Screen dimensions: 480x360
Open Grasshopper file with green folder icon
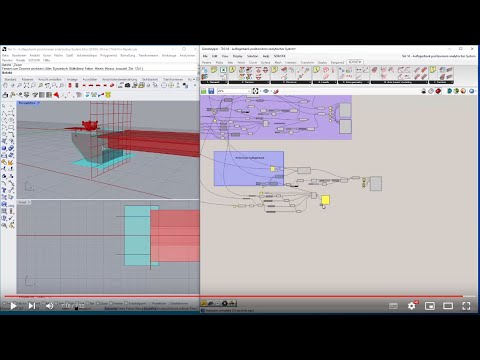coord(204,91)
